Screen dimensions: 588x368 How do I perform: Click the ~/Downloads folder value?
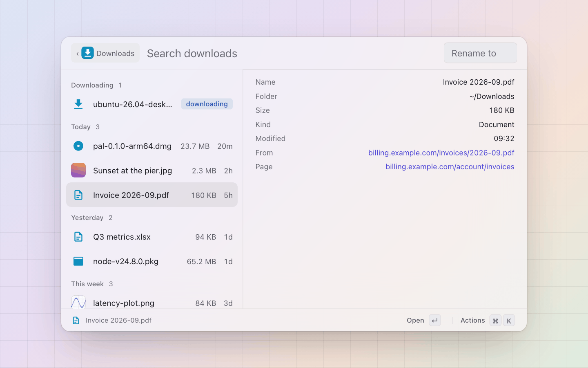(x=492, y=96)
